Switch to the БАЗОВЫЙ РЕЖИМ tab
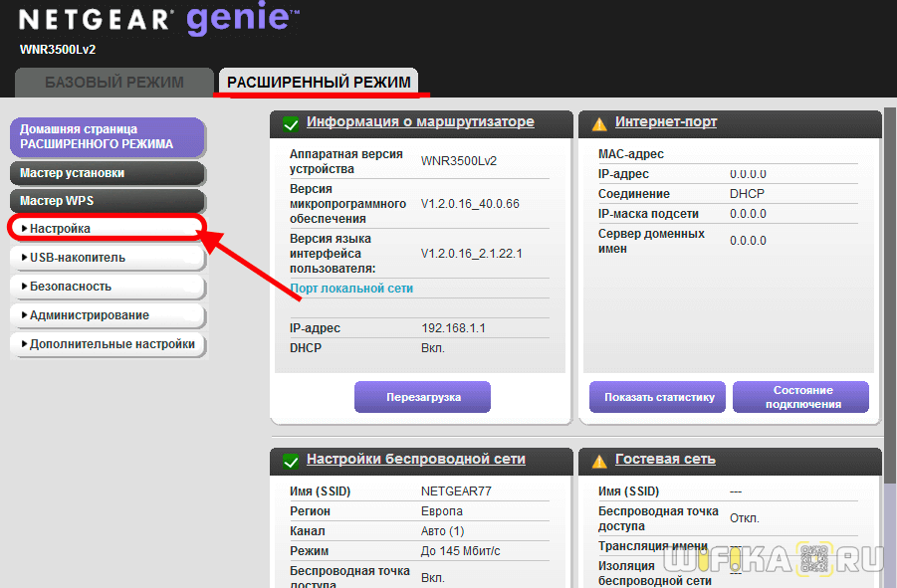This screenshot has height=588, width=897. [x=114, y=83]
